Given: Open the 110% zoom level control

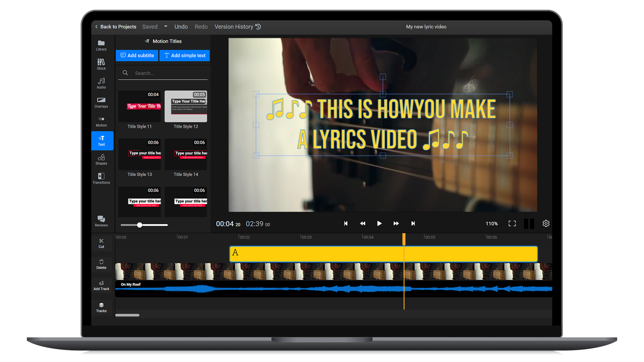Looking at the screenshot, I should (x=492, y=224).
